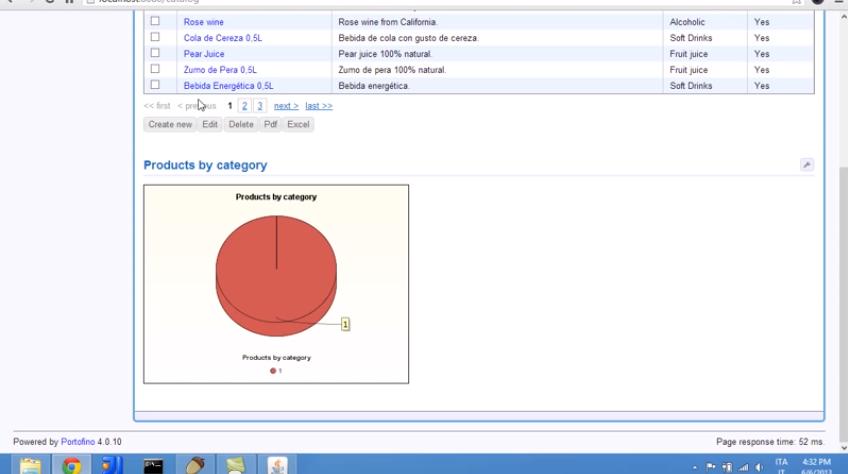Click the scrollbar down arrow
Viewport: 848px width, 474px height.
(x=843, y=448)
